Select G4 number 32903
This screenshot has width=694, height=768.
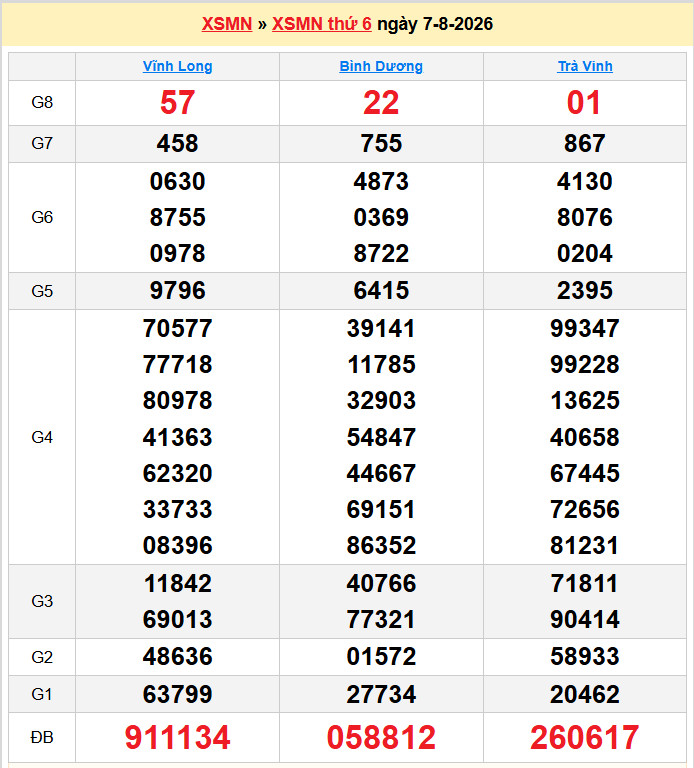(x=381, y=401)
